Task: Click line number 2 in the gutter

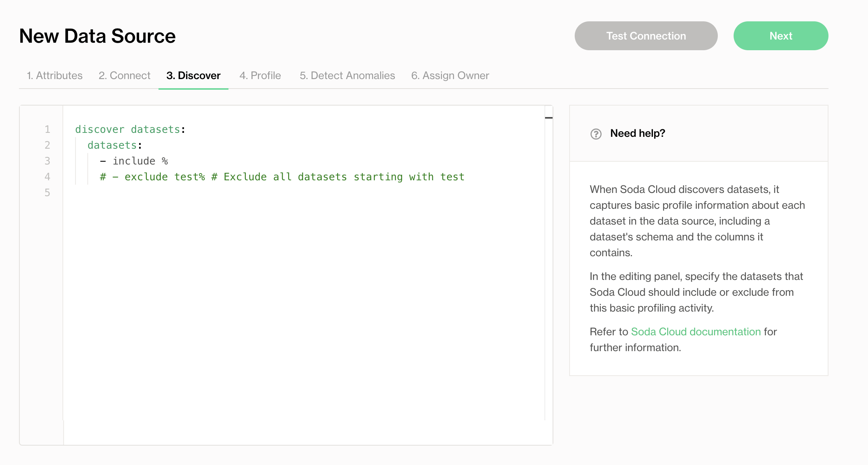Action: click(47, 145)
